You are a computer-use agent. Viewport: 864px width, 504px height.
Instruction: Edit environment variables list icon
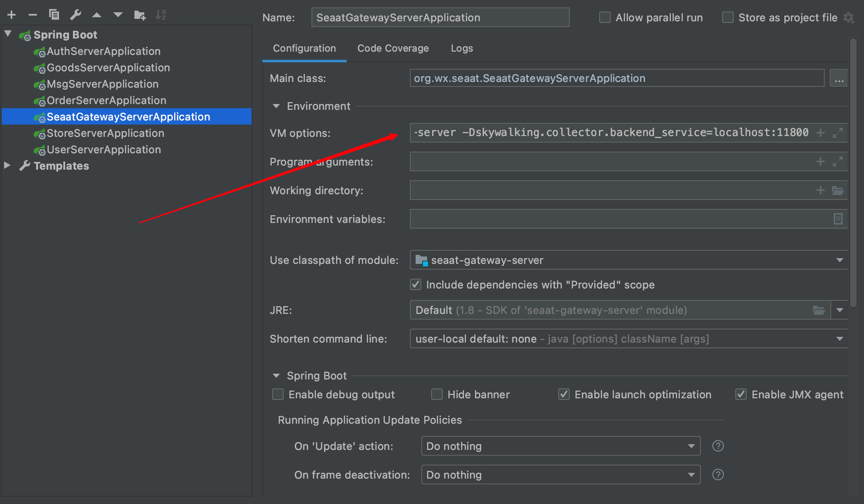(838, 219)
